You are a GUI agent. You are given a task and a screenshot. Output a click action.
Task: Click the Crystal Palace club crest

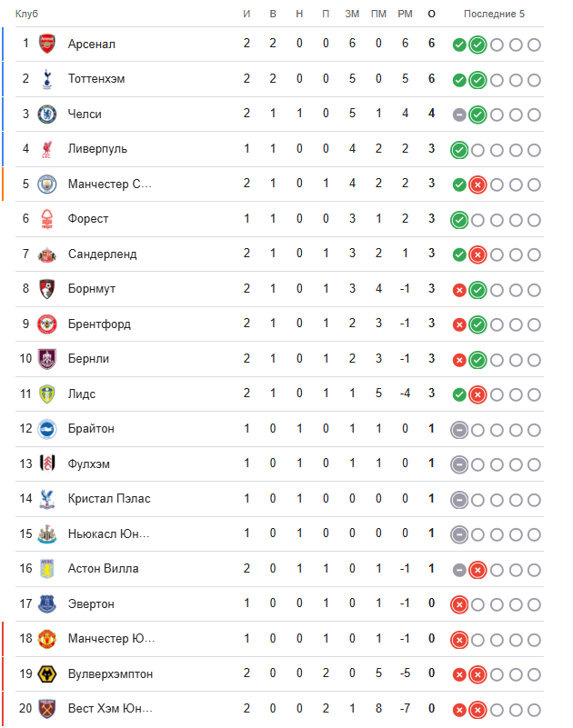[46, 499]
